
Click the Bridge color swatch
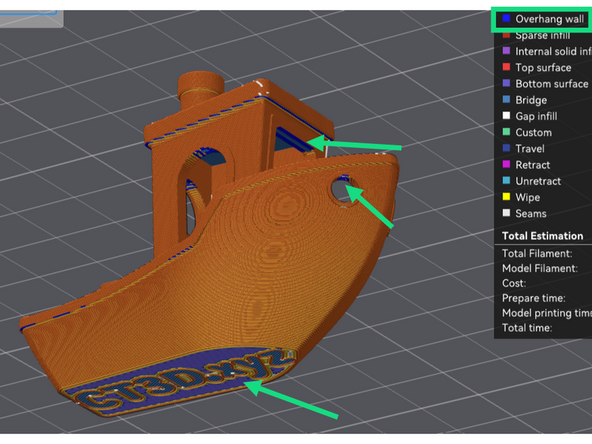click(x=506, y=100)
